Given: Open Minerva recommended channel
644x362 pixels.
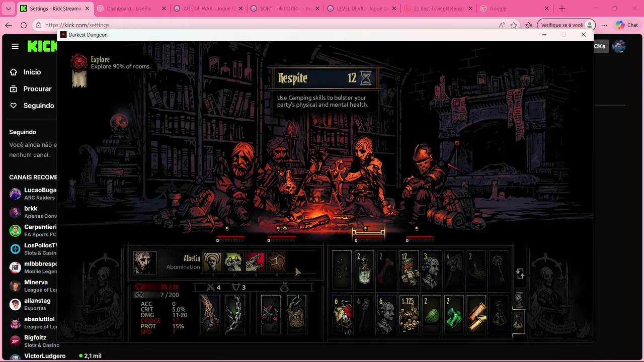Looking at the screenshot, I should tap(32, 286).
